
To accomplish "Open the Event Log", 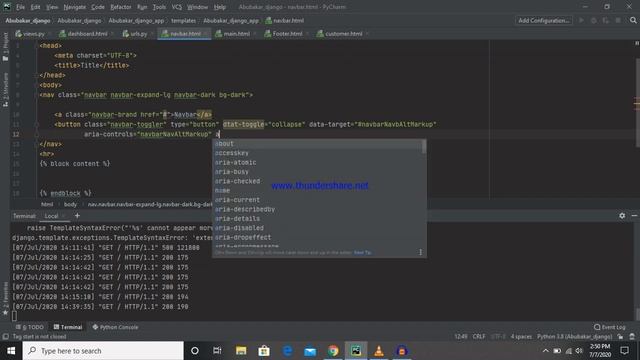I will pos(610,327).
